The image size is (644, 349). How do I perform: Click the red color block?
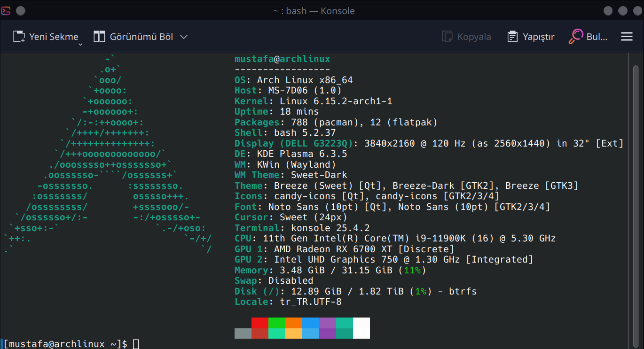click(x=260, y=323)
